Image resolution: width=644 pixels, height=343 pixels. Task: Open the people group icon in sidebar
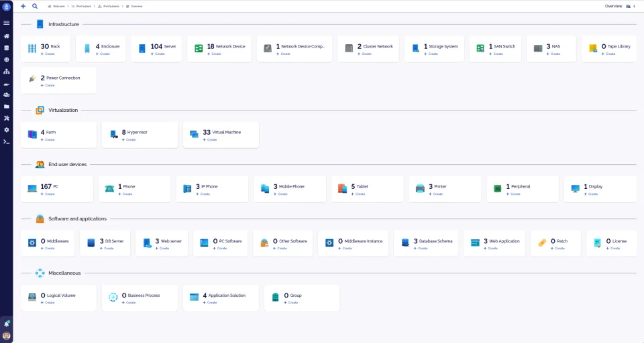point(6,94)
